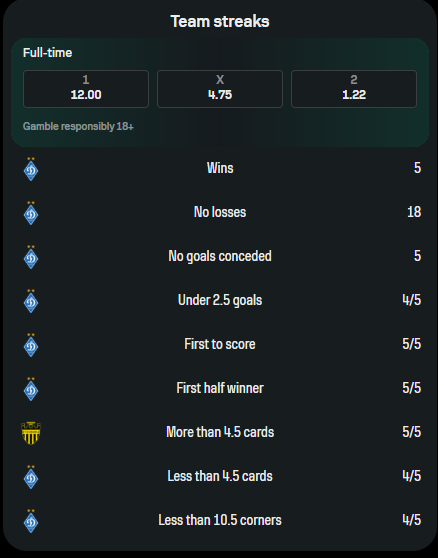
Task: Click the Full-time market label
Action: (47, 53)
